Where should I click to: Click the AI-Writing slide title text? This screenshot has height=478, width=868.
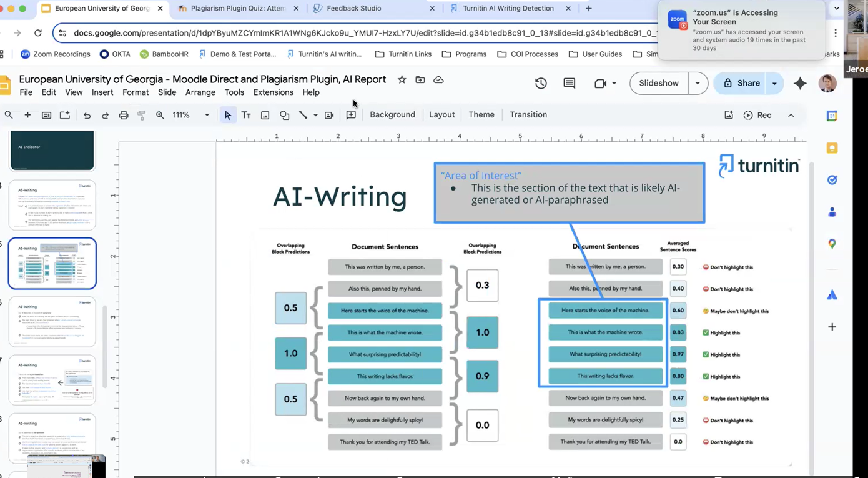[340, 196]
